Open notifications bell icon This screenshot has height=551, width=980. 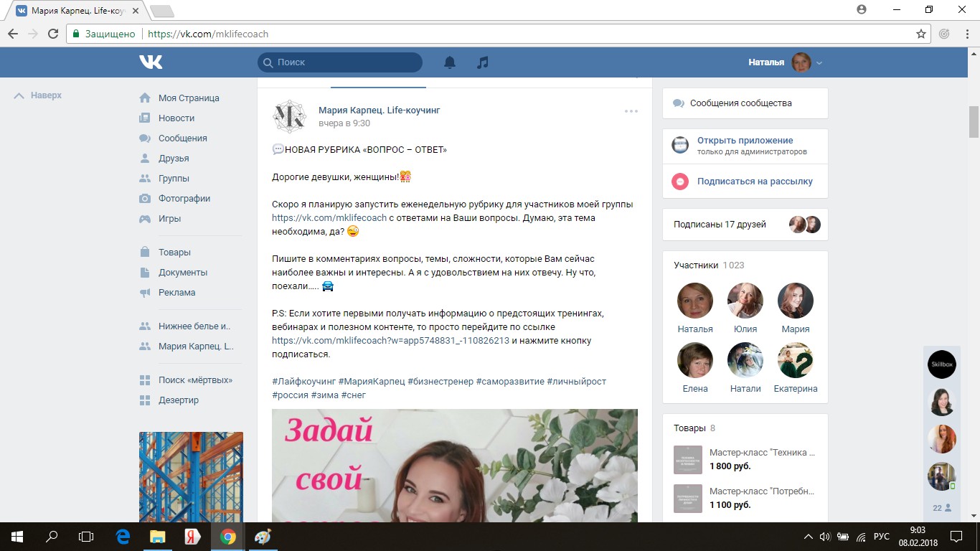(x=450, y=62)
